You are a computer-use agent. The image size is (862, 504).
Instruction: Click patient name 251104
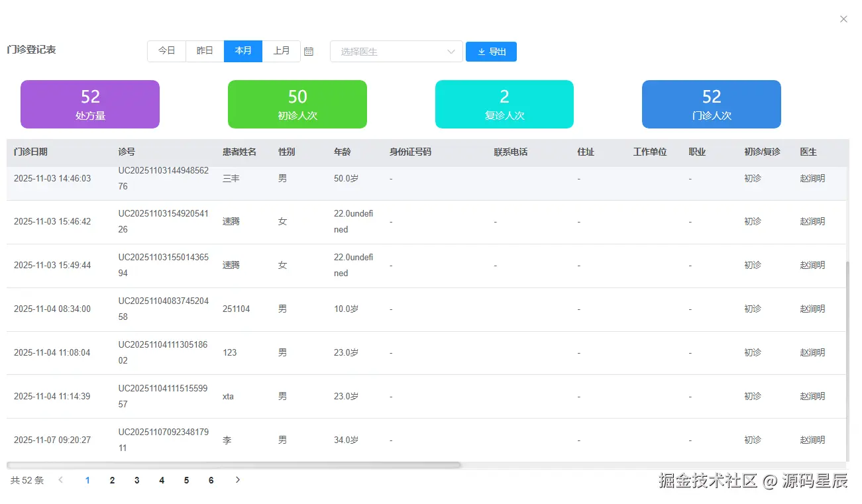pyautogui.click(x=237, y=309)
